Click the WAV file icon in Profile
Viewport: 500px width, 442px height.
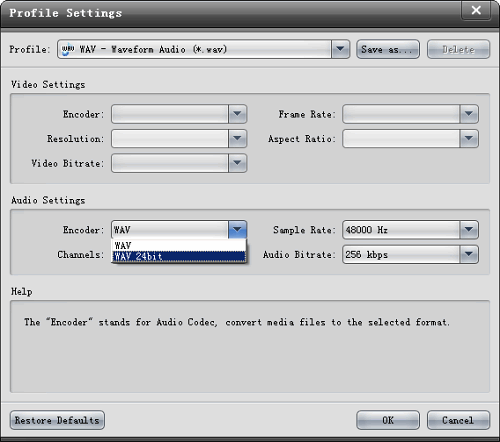pyautogui.click(x=68, y=49)
